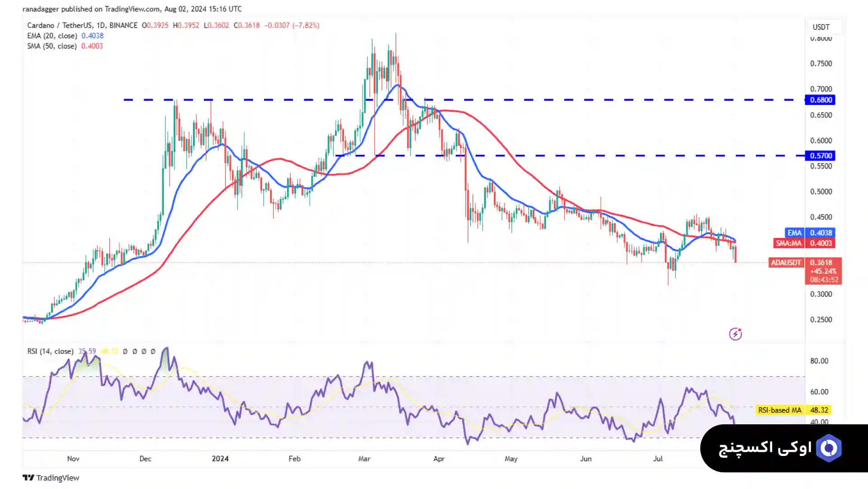868x489 pixels.
Task: Click the RSI-based MA 48.32 tag
Action: point(793,410)
